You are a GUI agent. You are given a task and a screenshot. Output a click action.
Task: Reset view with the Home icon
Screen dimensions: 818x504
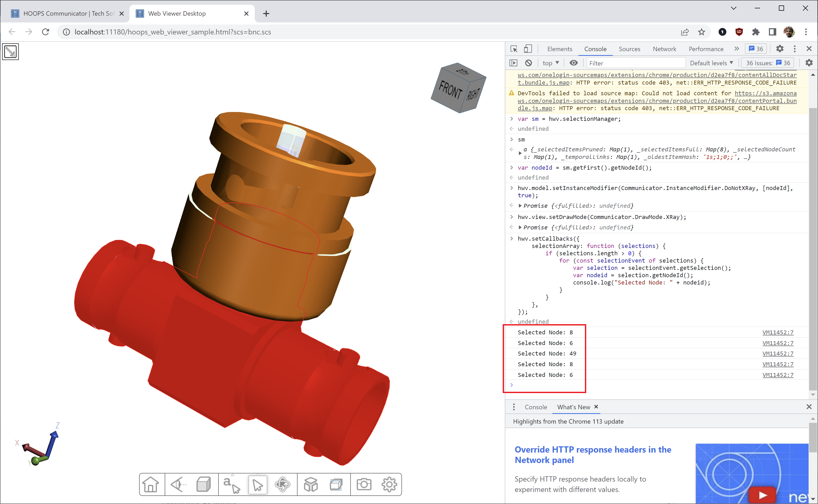(x=151, y=484)
